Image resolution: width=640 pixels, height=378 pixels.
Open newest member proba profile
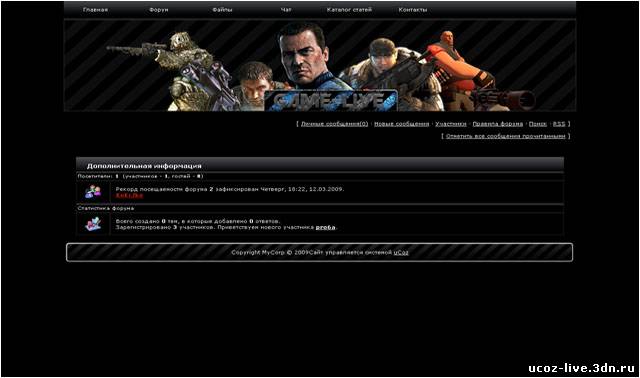[326, 227]
